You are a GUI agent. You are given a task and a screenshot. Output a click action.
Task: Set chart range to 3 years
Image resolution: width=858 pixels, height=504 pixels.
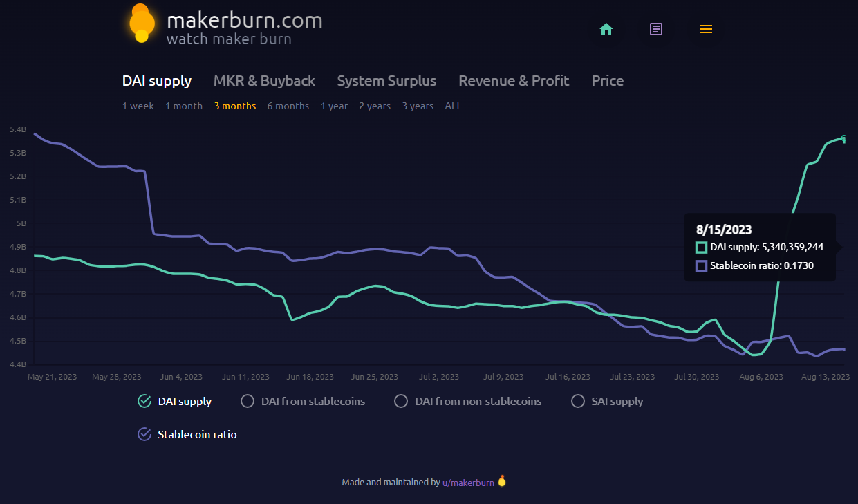[x=418, y=106]
